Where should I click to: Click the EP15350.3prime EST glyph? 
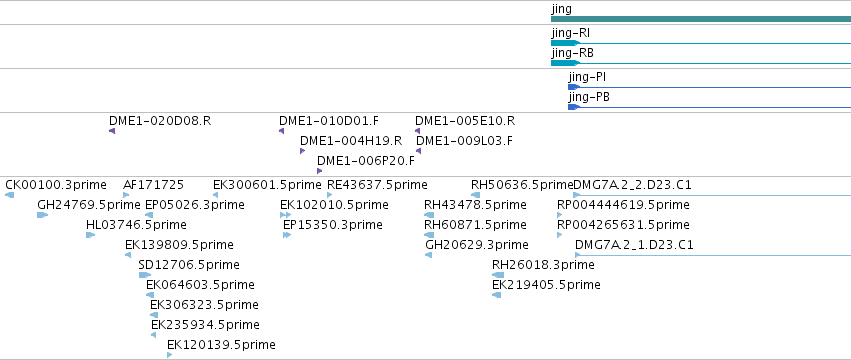point(287,235)
